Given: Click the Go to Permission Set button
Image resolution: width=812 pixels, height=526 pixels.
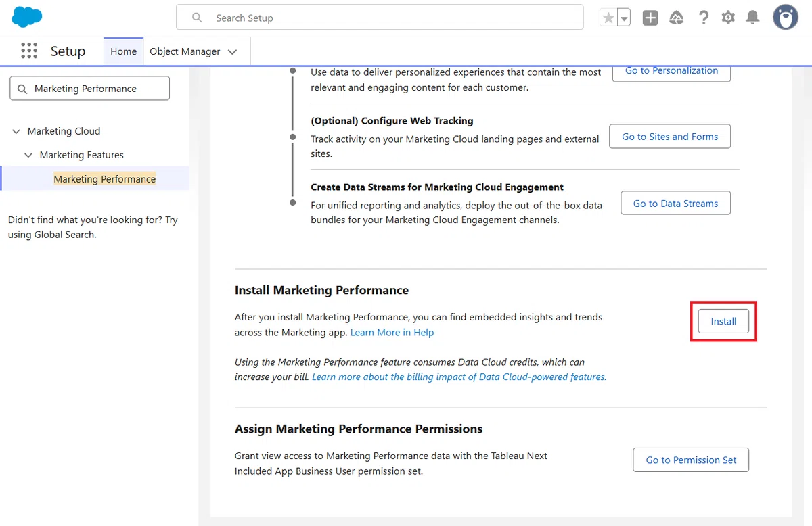Looking at the screenshot, I should pyautogui.click(x=691, y=460).
